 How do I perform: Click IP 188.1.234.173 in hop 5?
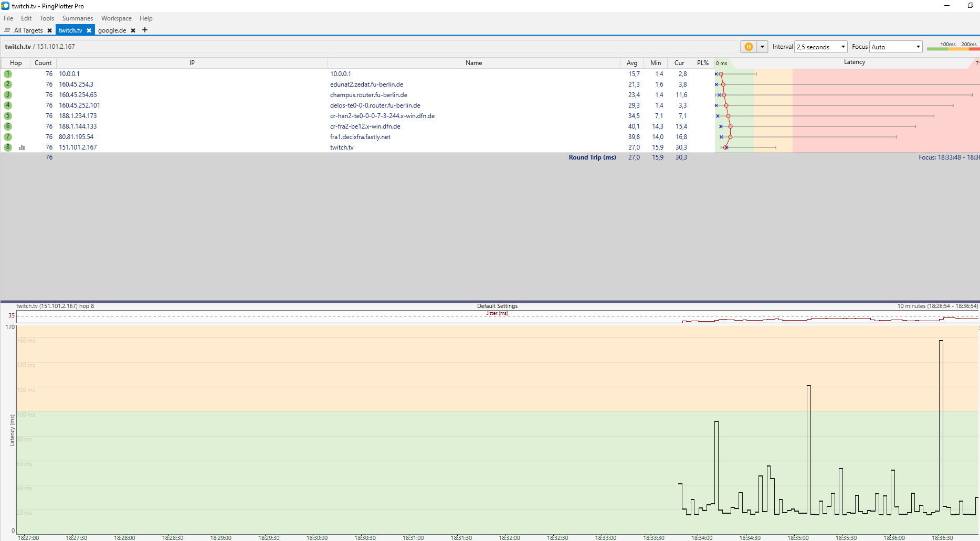click(x=78, y=116)
